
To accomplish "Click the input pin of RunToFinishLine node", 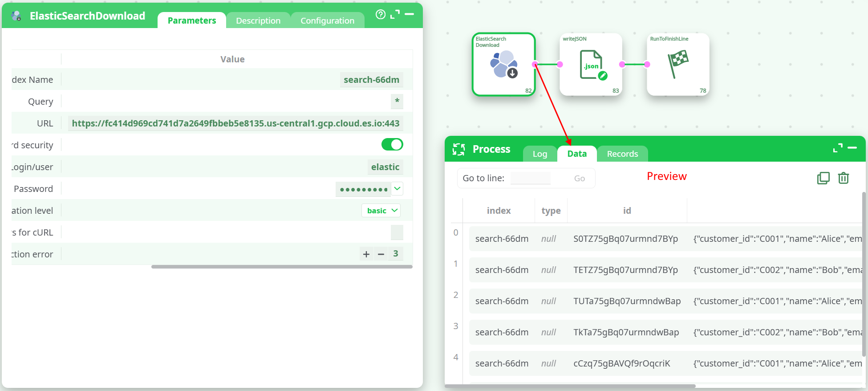I will (x=647, y=65).
